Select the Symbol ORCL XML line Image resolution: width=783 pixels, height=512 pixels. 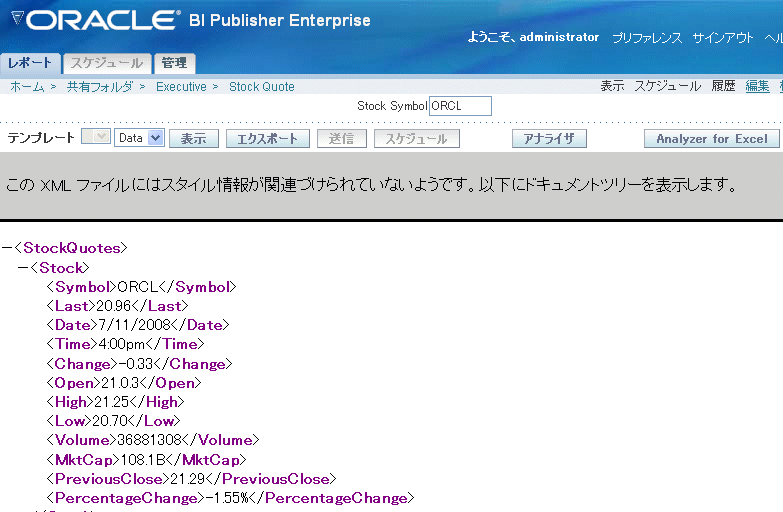(141, 287)
